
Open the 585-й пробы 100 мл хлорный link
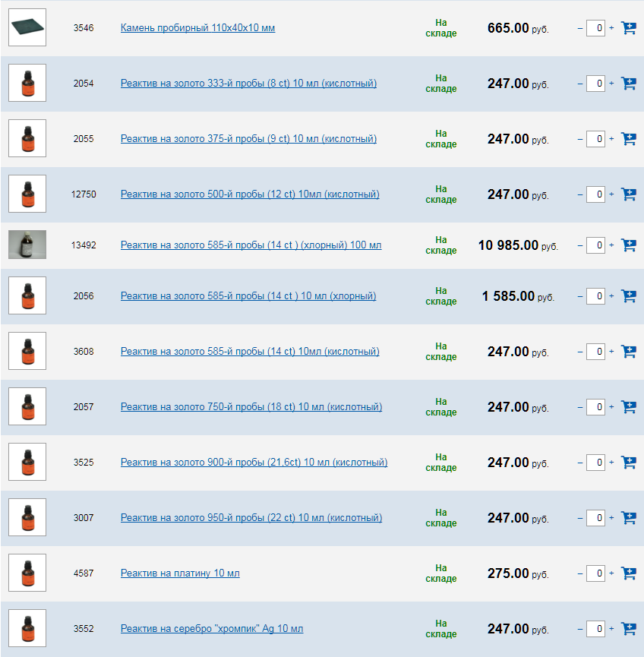point(251,245)
